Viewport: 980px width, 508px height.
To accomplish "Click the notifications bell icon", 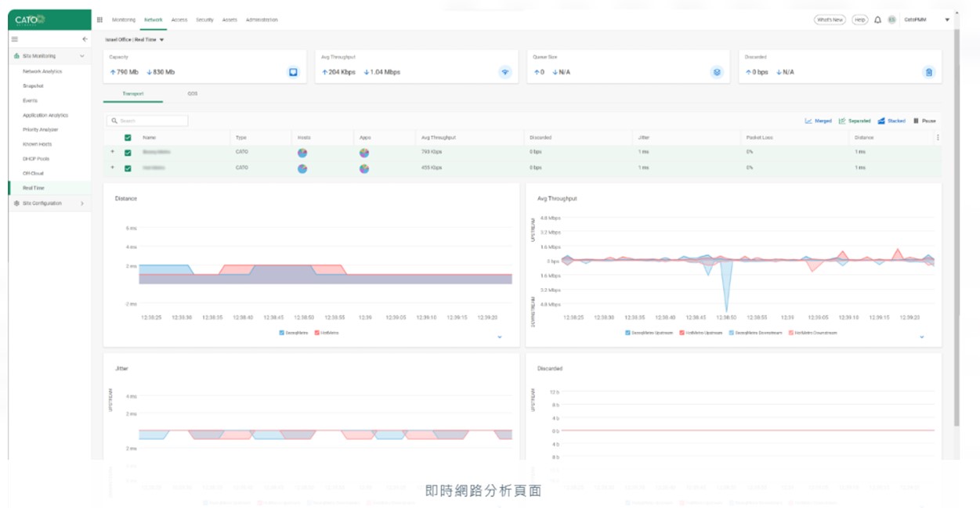I will coord(877,20).
